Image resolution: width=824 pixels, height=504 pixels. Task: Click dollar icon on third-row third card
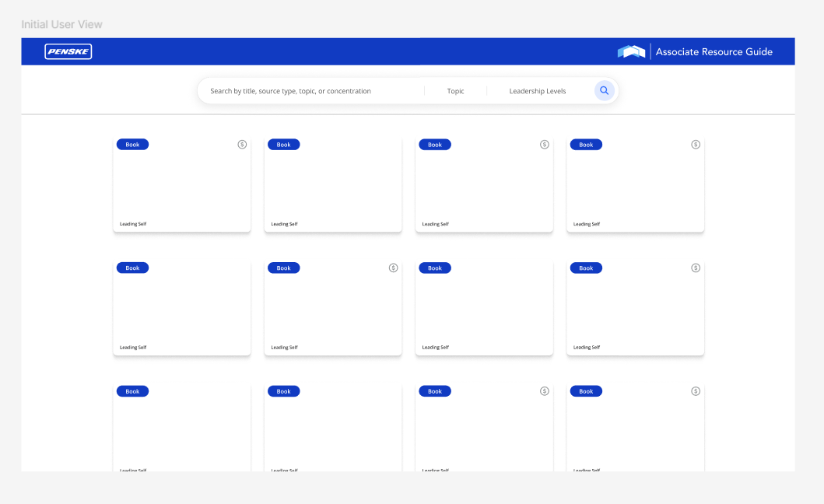[x=545, y=391]
